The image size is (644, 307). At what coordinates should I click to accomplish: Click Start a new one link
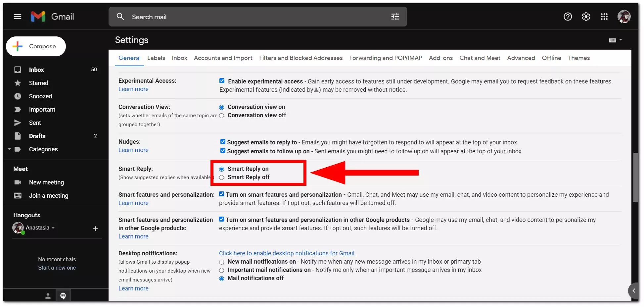pyautogui.click(x=57, y=268)
